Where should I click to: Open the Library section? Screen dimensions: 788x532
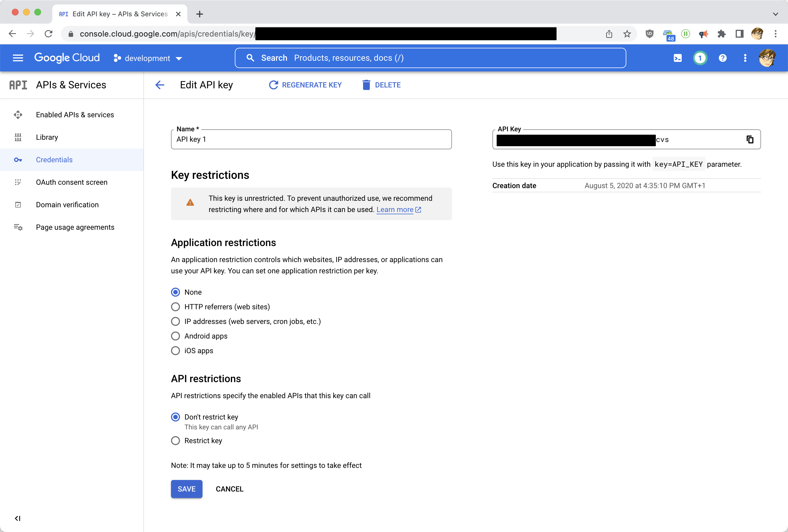[47, 137]
